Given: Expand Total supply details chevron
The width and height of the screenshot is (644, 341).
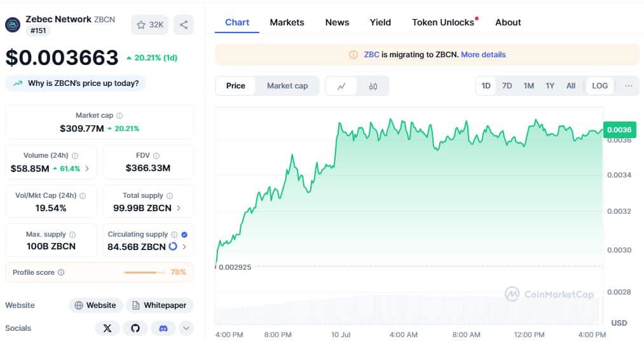Looking at the screenshot, I should click(179, 208).
